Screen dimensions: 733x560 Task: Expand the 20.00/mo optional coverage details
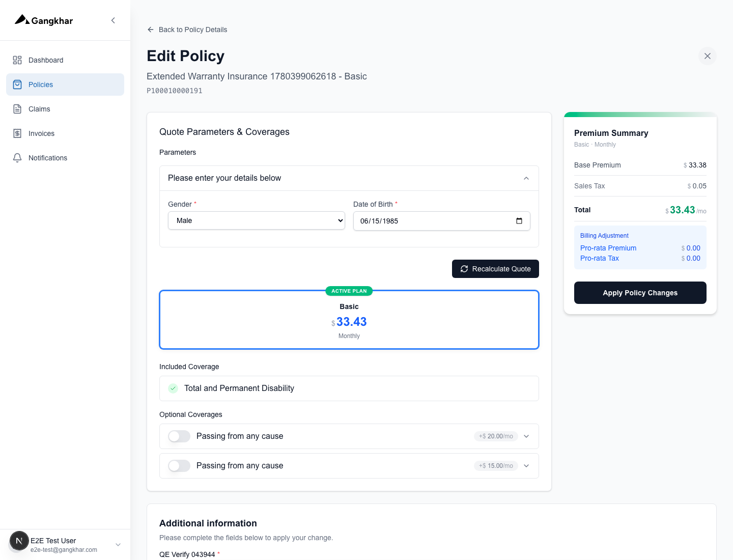526,436
